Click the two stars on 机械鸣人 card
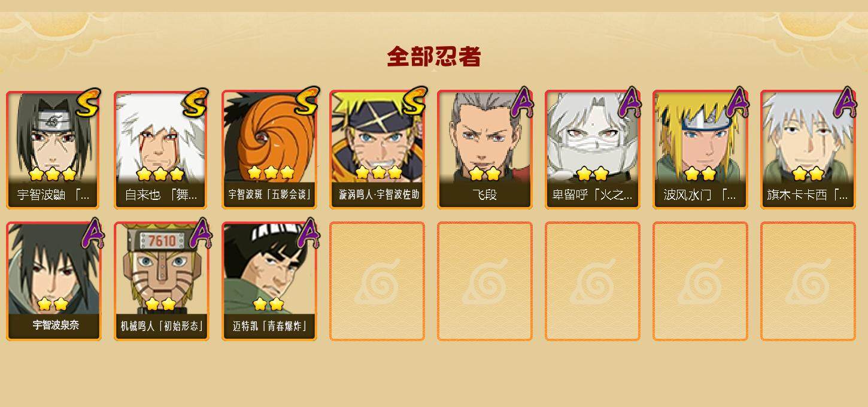Screen dimensions: 868x407 pos(160,304)
